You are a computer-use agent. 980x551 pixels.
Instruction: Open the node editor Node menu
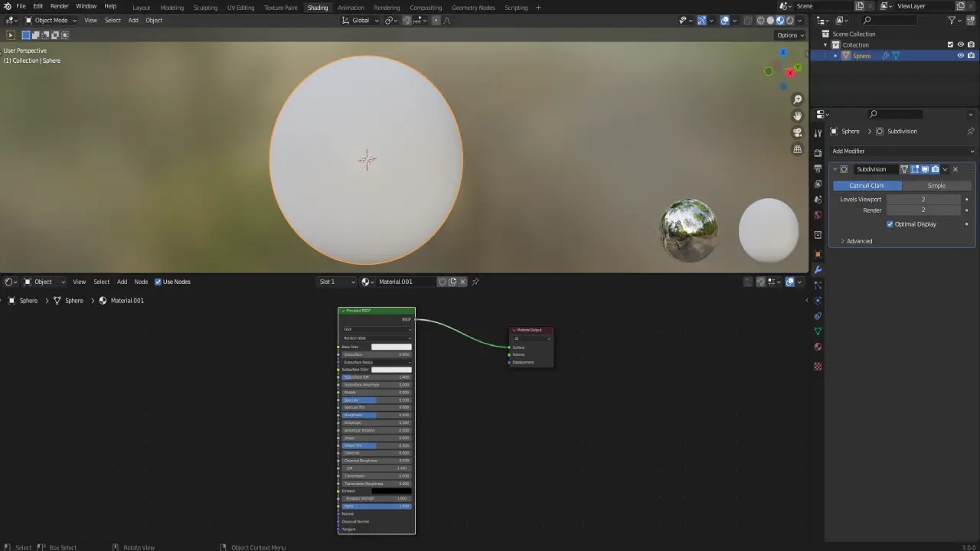tap(141, 282)
